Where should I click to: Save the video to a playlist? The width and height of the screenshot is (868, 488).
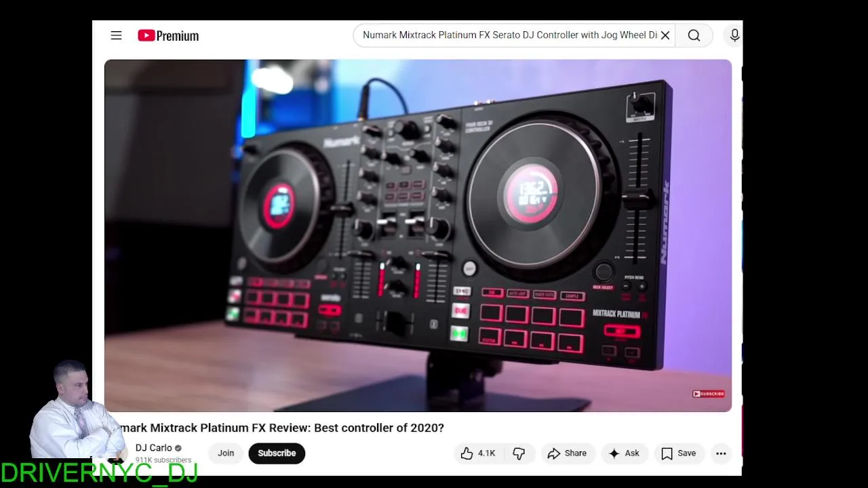(679, 453)
